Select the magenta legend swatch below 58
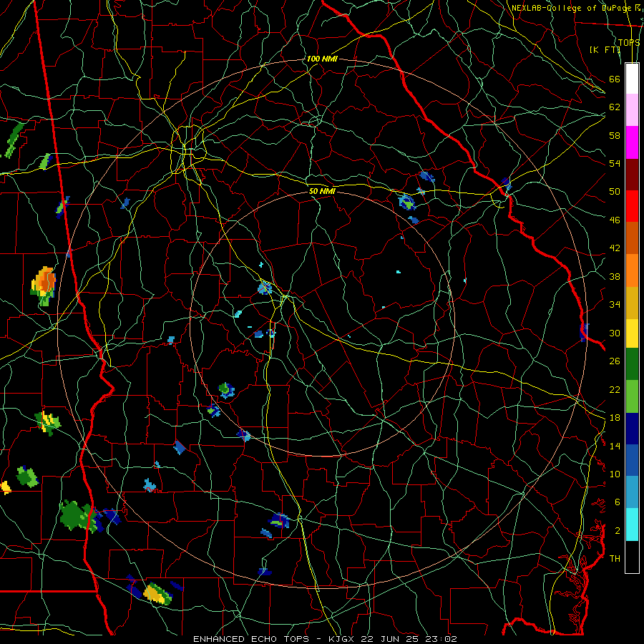The width and height of the screenshot is (644, 644). tap(632, 142)
